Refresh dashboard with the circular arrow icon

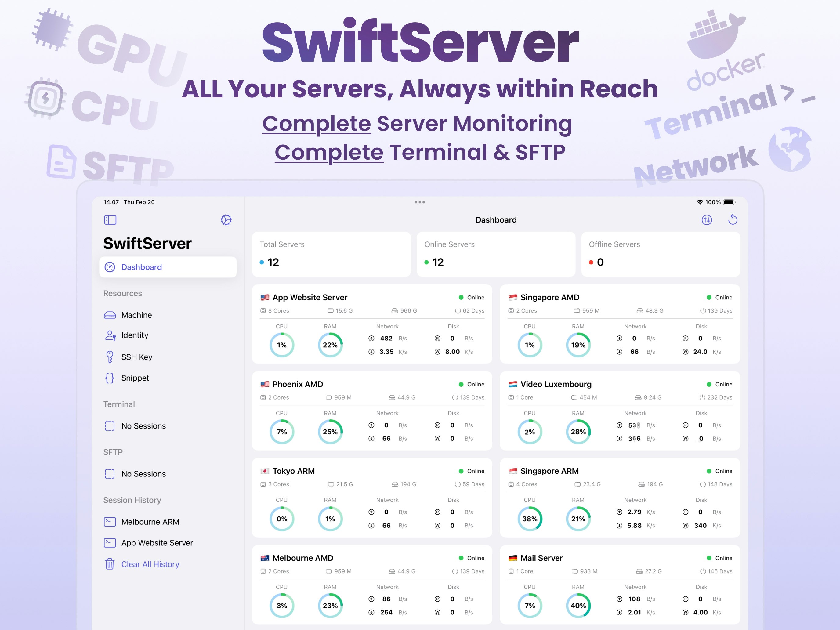tap(733, 219)
